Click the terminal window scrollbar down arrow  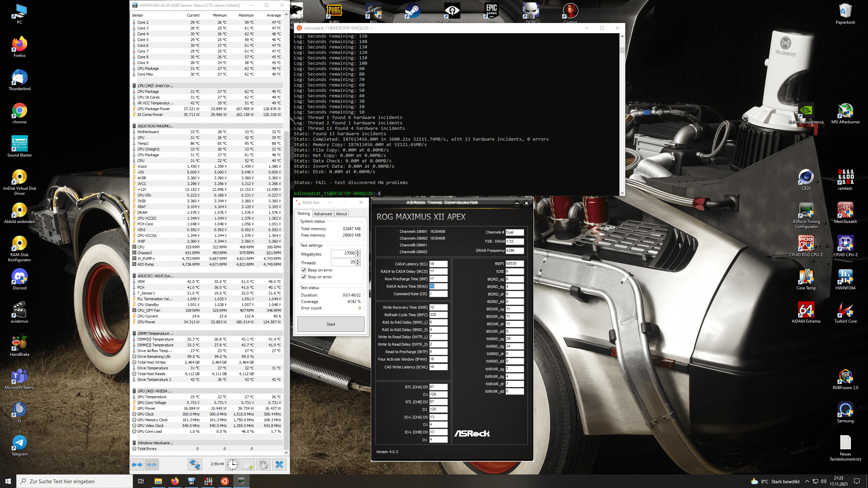click(622, 193)
